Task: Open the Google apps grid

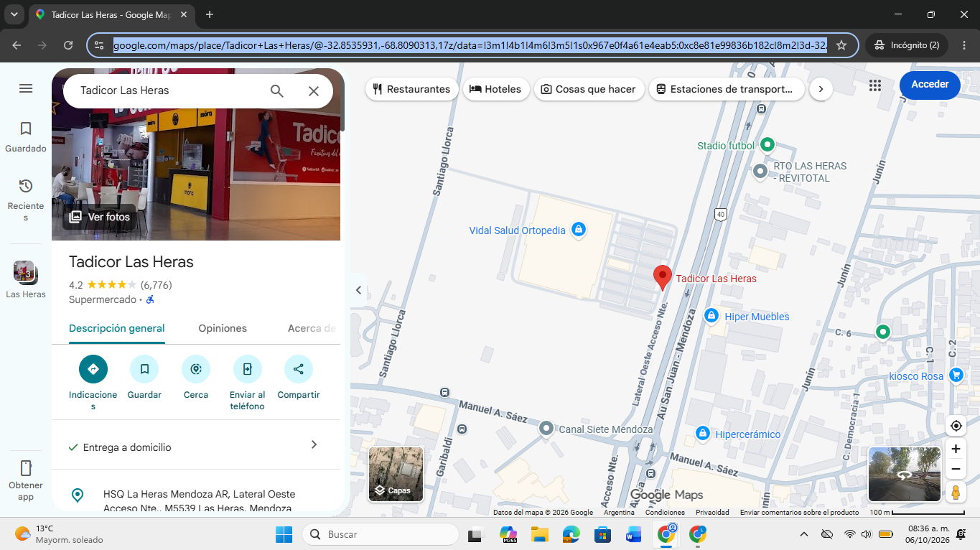Action: pyautogui.click(x=874, y=85)
